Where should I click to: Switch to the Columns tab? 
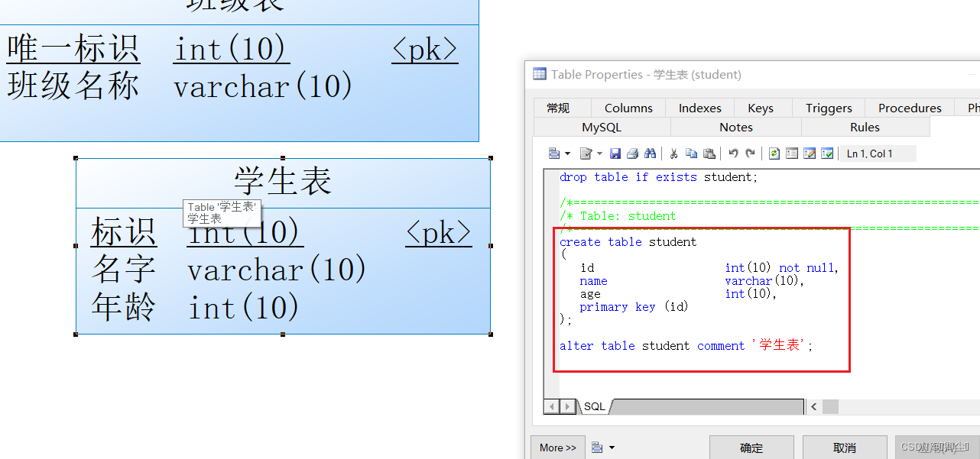(628, 108)
